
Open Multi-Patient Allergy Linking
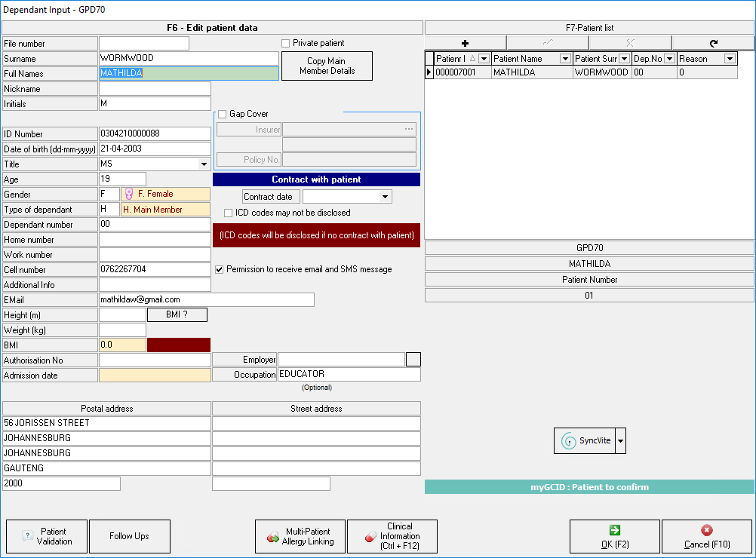point(300,536)
